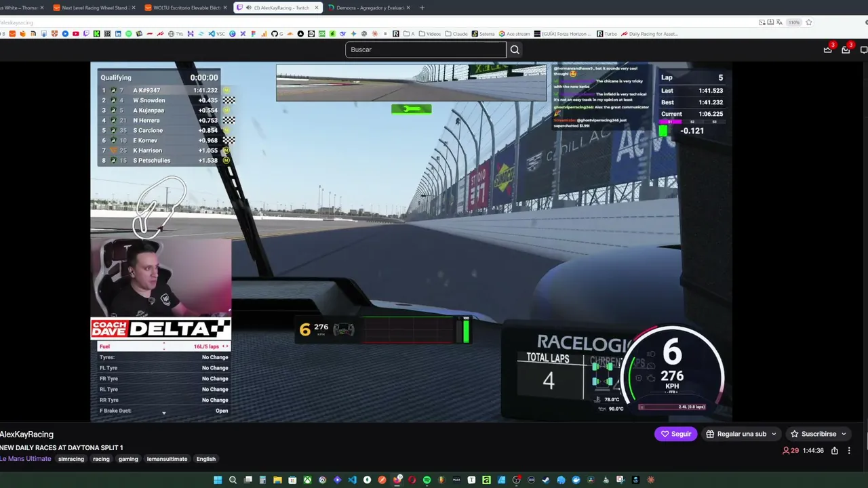Select the simracing tag

71,459
